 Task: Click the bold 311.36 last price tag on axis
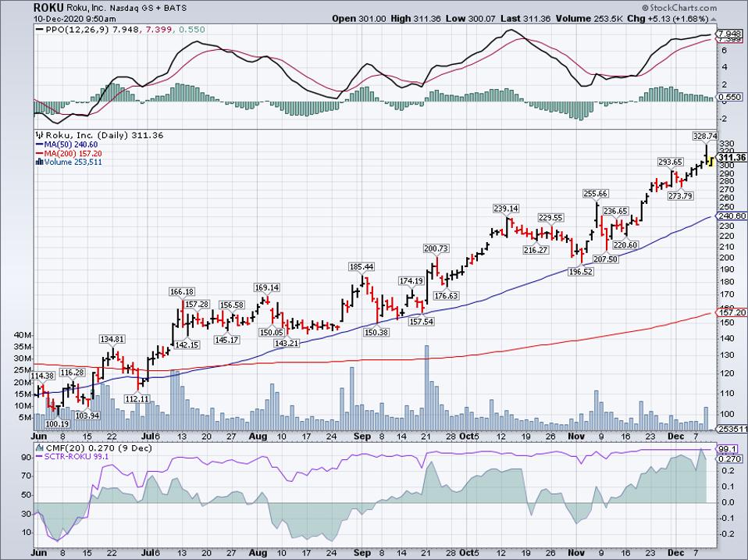tap(732, 158)
